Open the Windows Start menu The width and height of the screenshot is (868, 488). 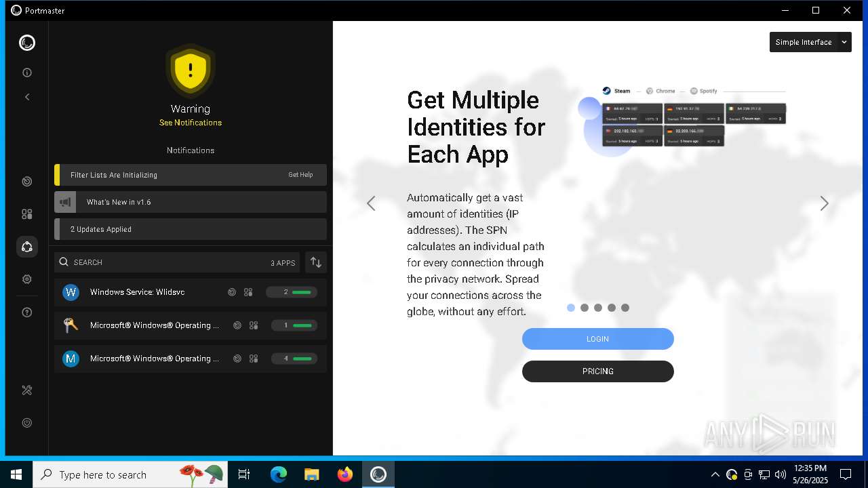16,474
